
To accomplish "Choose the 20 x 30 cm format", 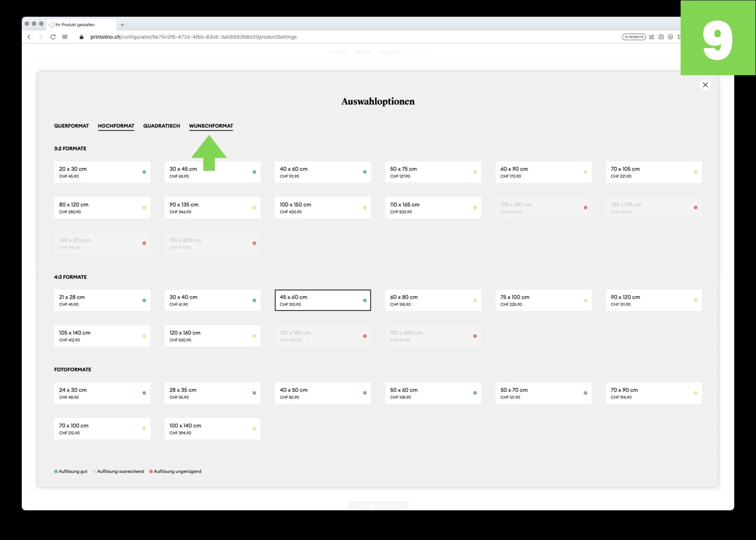I will (102, 172).
